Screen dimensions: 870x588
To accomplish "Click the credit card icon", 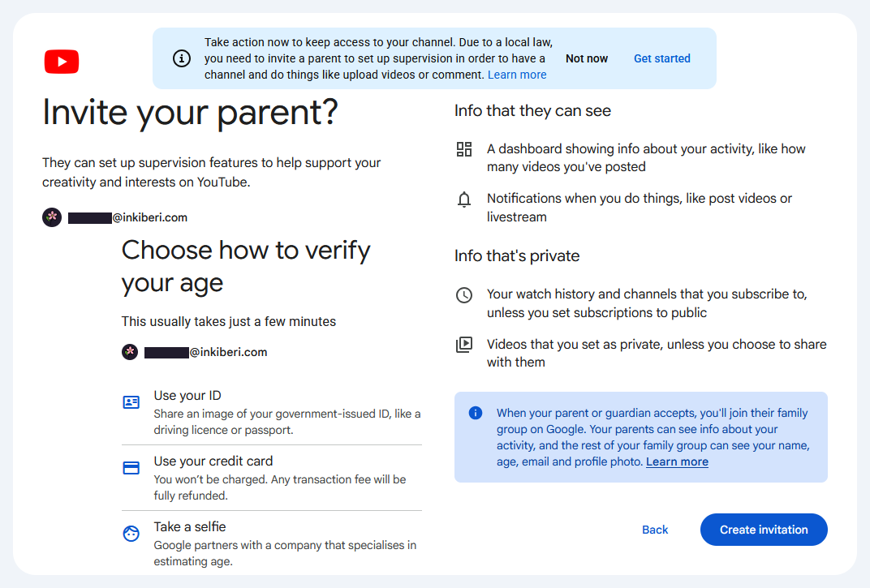I will 131,468.
